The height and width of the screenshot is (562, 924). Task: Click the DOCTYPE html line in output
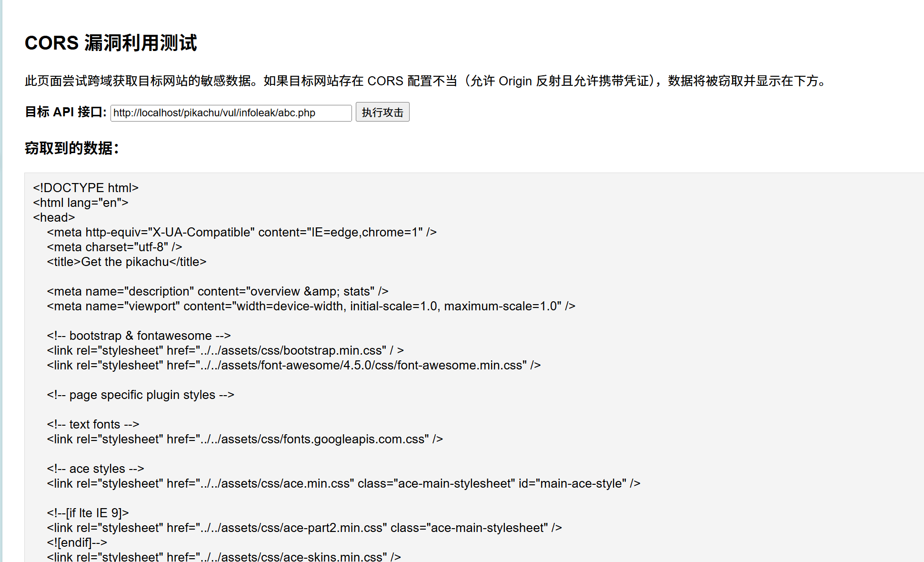coord(86,188)
